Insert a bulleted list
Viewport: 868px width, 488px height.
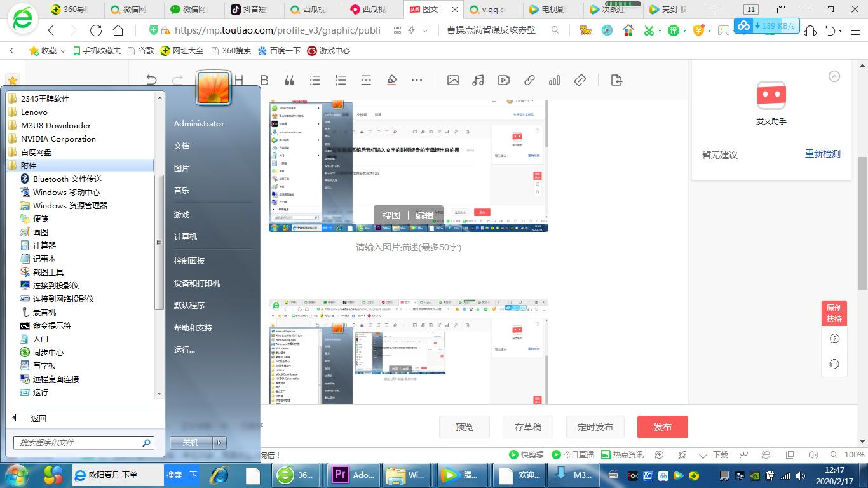[315, 80]
